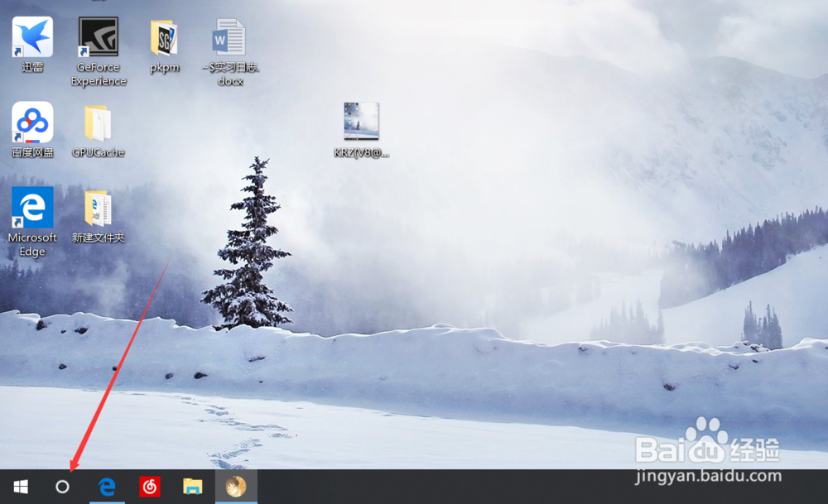
Task: Select the ~$实习日志.docx Word file
Action: coord(229,37)
